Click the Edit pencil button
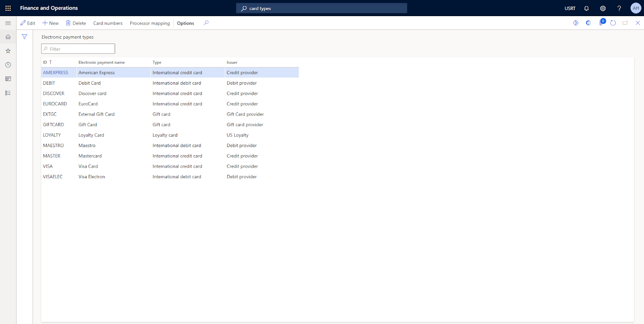The width and height of the screenshot is (644, 324). (28, 23)
